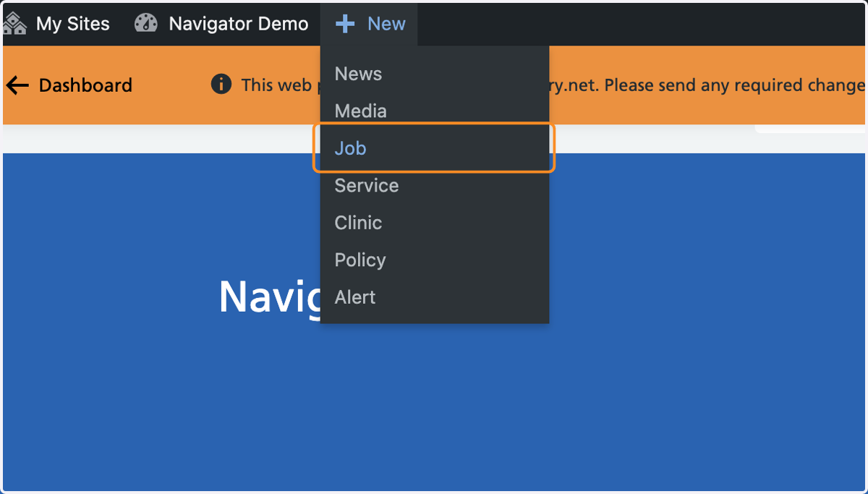The image size is (868, 494).
Task: Pick Policy from the New menu
Action: point(435,260)
